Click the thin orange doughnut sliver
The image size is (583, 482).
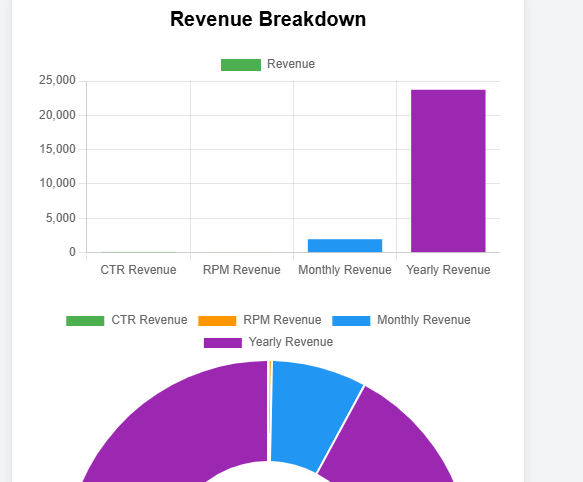(270, 396)
